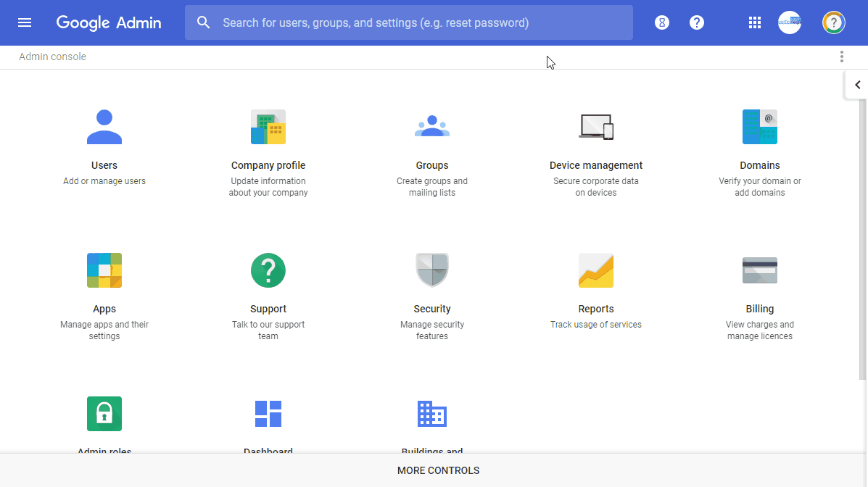Open the Domains icon
This screenshot has height=487, width=868.
[x=759, y=127]
